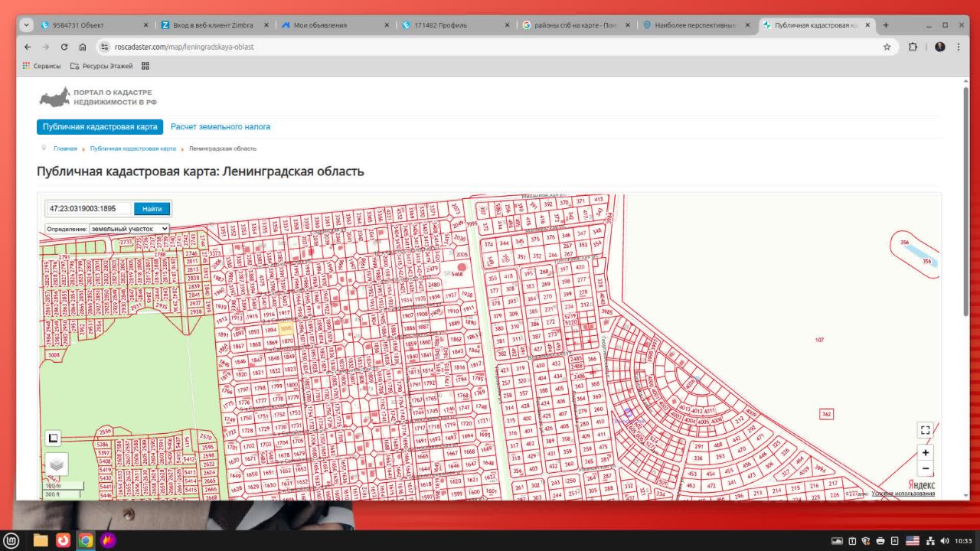980x551 pixels.
Task: Switch to 'Вход в веб-клиент Zimbra' tab
Action: 211,25
